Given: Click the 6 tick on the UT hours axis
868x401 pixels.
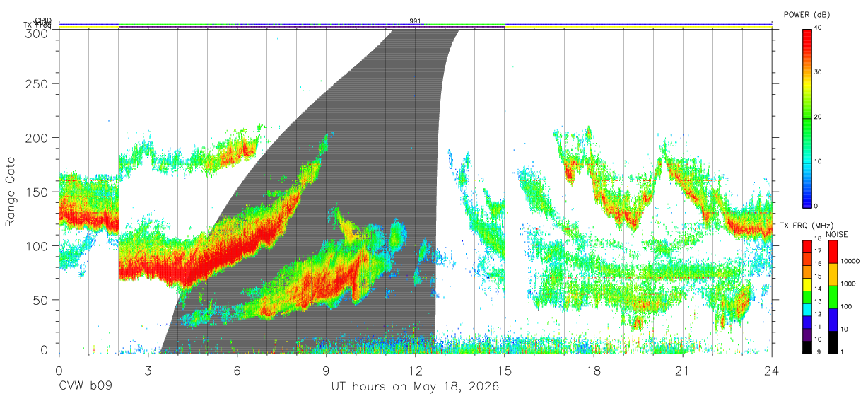Looking at the screenshot, I should (237, 370).
